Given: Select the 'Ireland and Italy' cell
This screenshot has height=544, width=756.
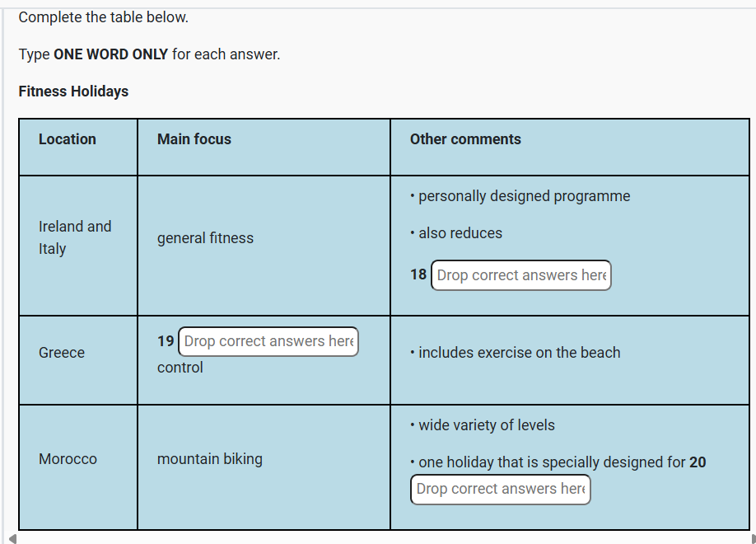Looking at the screenshot, I should (x=75, y=237).
